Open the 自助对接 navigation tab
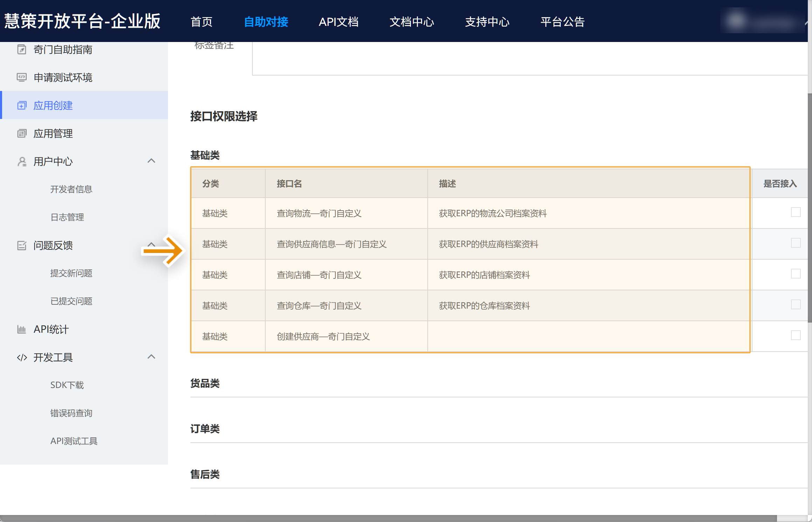Viewport: 812px width, 522px height. click(266, 22)
